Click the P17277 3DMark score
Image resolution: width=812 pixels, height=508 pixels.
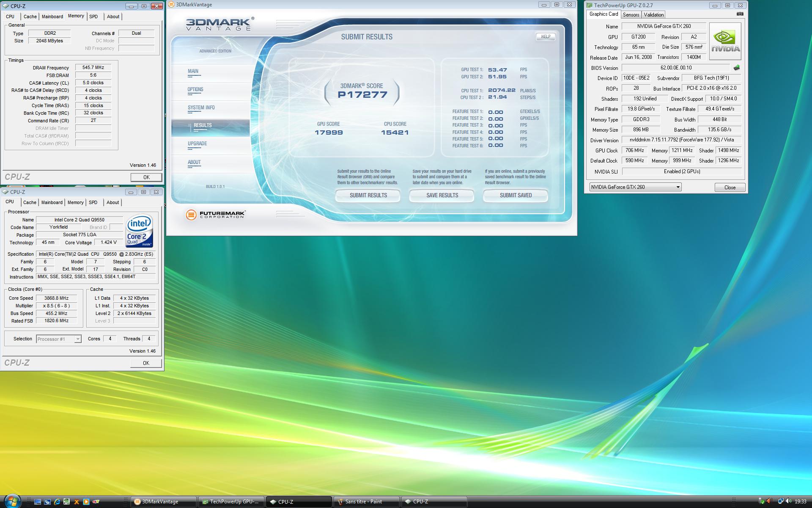[362, 95]
